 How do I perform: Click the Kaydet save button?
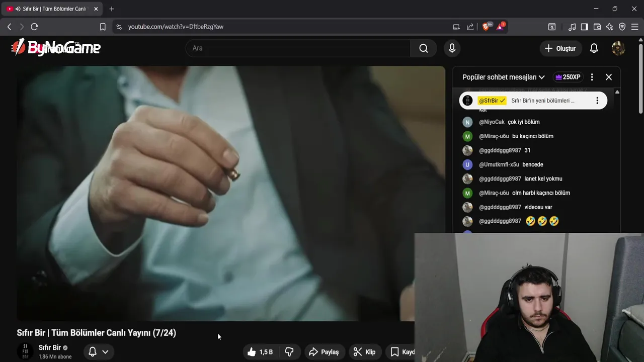click(403, 352)
